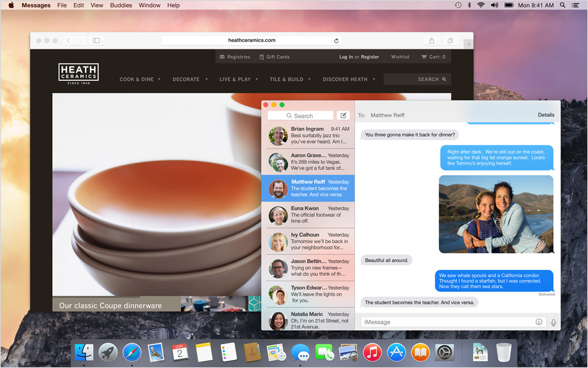Click the iMessage text input field
The image size is (588, 368).
(x=446, y=322)
